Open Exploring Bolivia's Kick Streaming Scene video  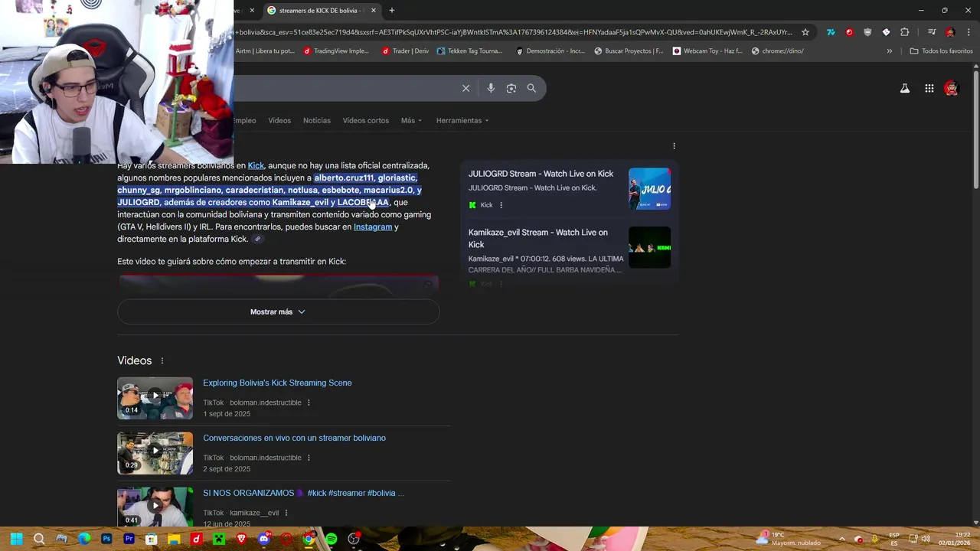pos(277,383)
